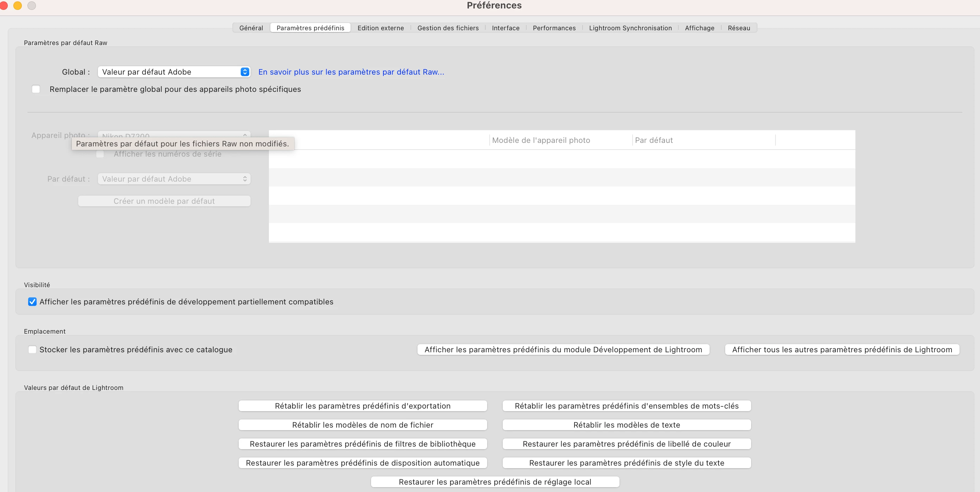Switch to the Réseau tab
The image size is (980, 492).
(739, 28)
